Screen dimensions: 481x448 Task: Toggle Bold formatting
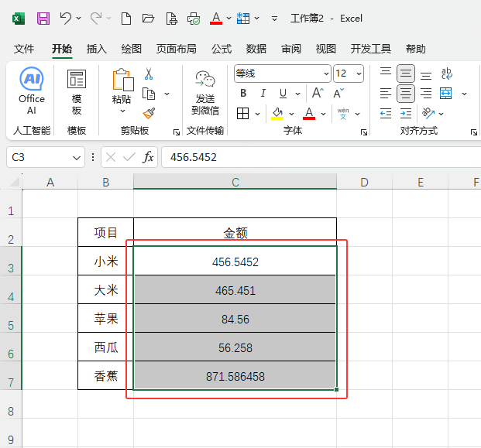click(x=243, y=93)
